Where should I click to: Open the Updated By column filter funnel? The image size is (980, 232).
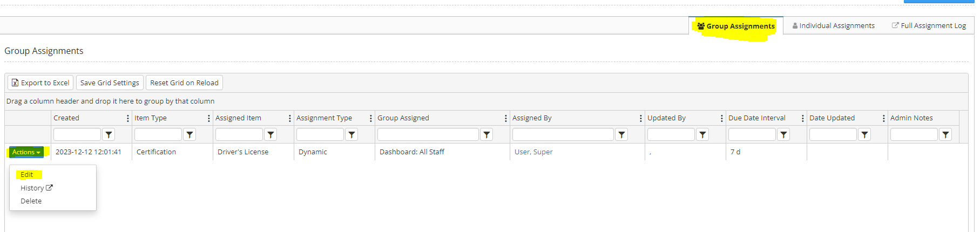coord(702,134)
